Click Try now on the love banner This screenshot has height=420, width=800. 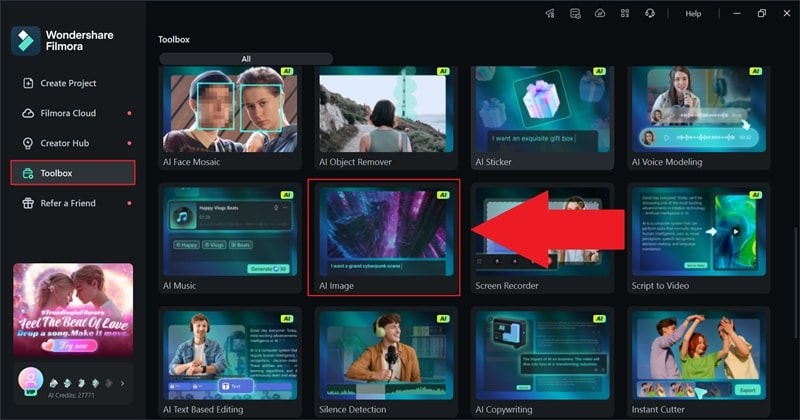pos(70,345)
